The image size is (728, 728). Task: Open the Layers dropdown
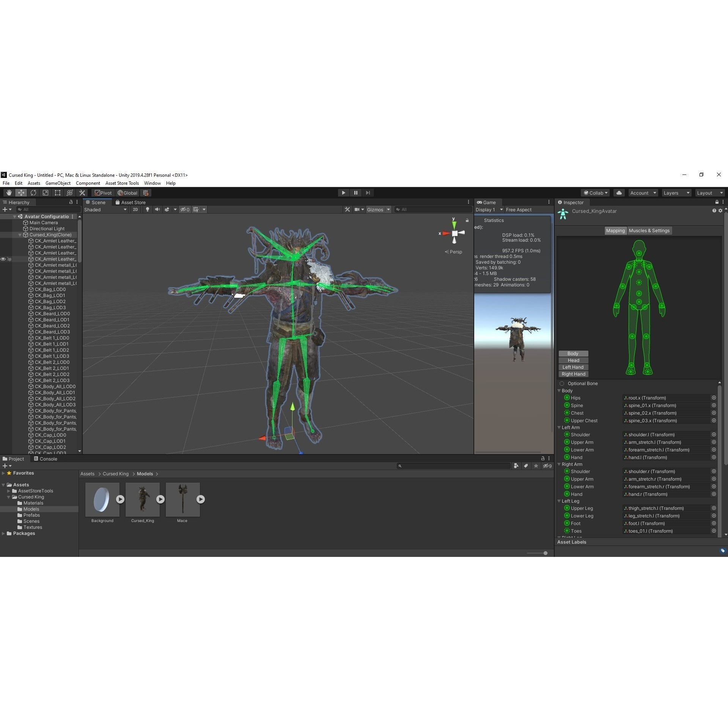pos(676,193)
